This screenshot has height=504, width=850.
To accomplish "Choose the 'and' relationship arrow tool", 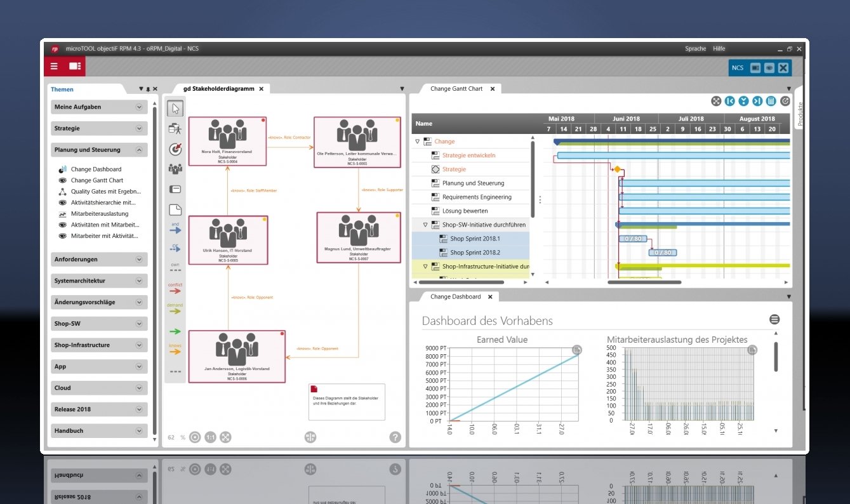I will (x=175, y=229).
